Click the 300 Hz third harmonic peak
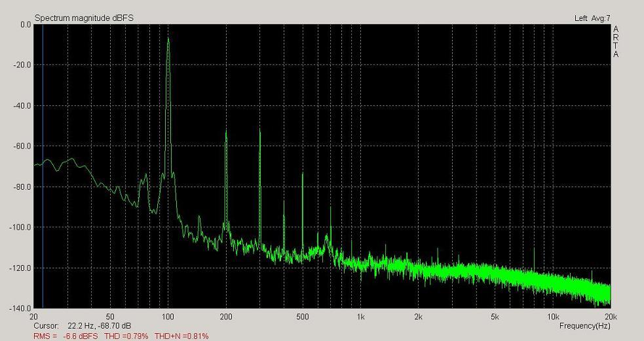The image size is (644, 341). click(260, 132)
